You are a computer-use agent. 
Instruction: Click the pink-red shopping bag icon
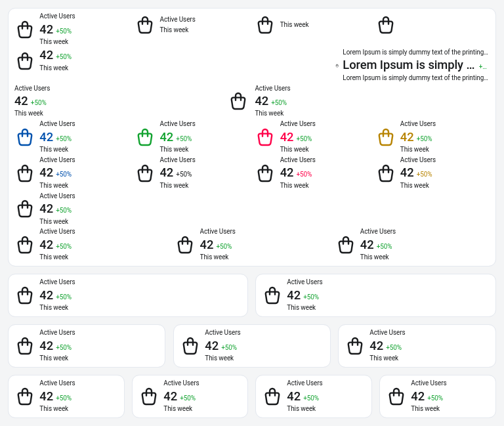pyautogui.click(x=265, y=137)
